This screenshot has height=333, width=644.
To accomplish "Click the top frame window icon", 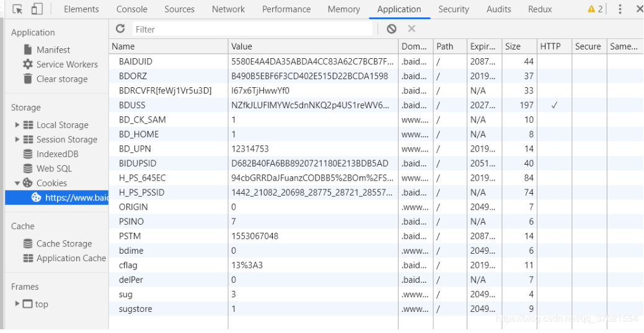I will pos(27,304).
